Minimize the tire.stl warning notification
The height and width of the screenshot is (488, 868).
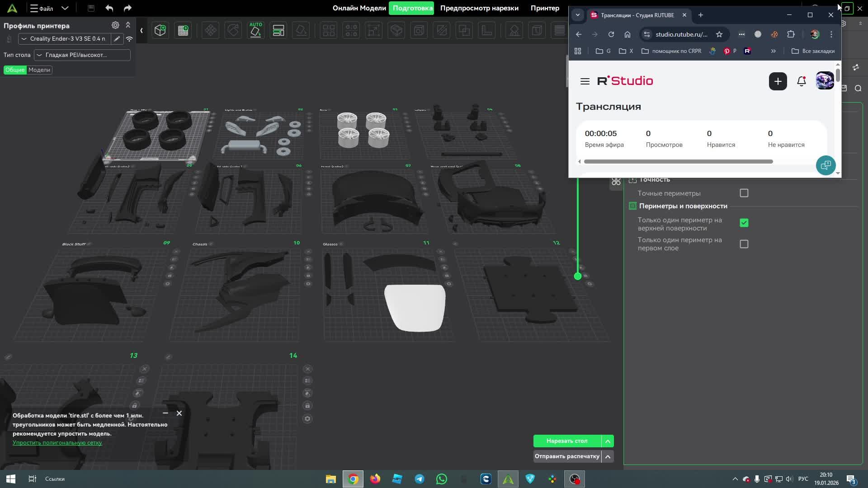click(x=165, y=413)
